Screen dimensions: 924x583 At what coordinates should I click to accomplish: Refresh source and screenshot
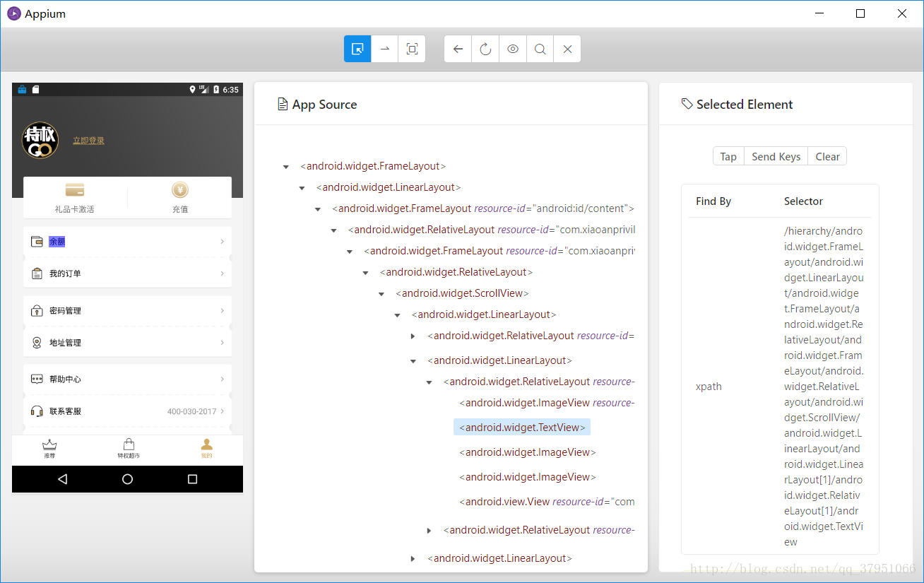pyautogui.click(x=485, y=49)
